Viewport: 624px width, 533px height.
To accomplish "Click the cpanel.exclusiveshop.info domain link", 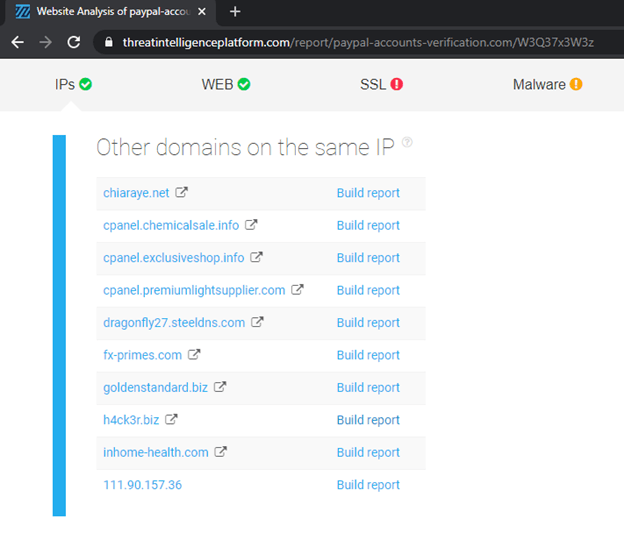I will 174,258.
